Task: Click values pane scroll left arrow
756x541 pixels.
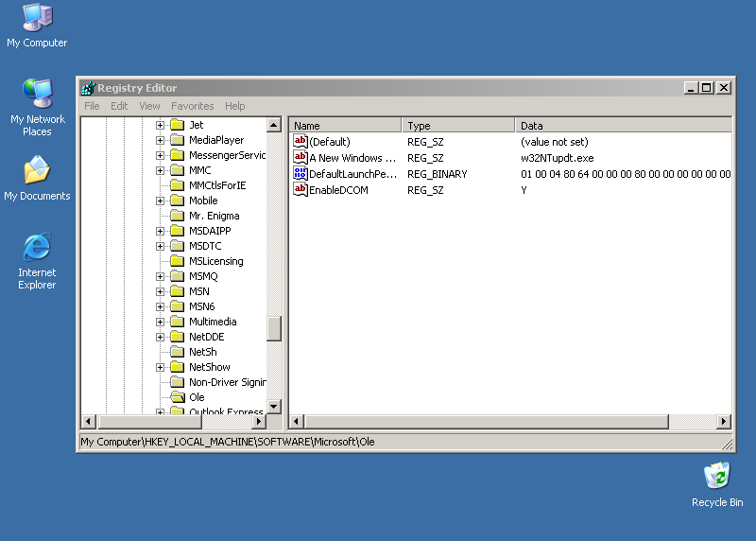Action: (x=297, y=421)
